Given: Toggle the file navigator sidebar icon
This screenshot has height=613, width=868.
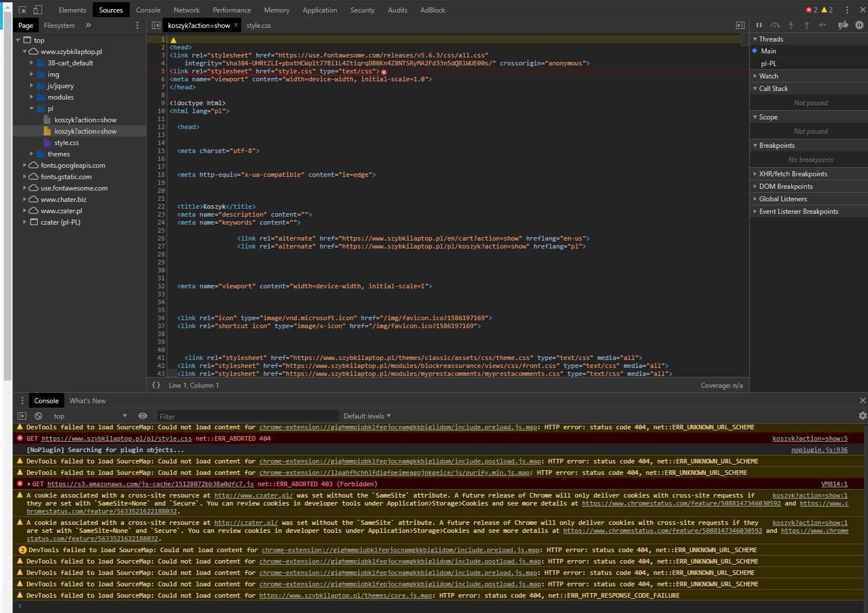Looking at the screenshot, I should click(156, 26).
